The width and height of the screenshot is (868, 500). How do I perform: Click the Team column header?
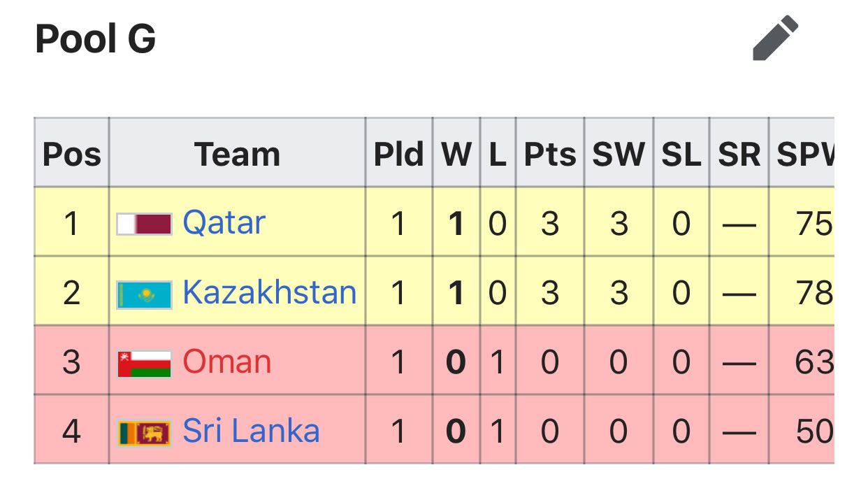(237, 153)
